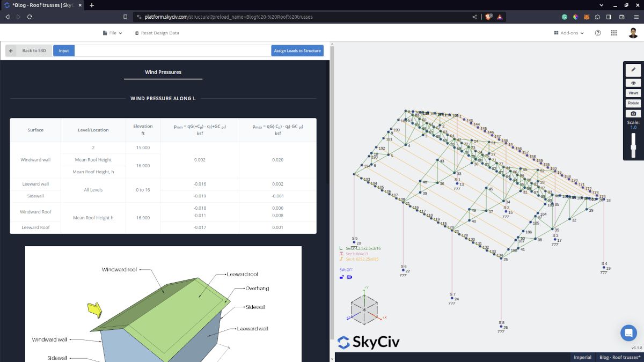The width and height of the screenshot is (644, 362).
Task: Click the 'Leeward Roof' table row label
Action: point(35,227)
